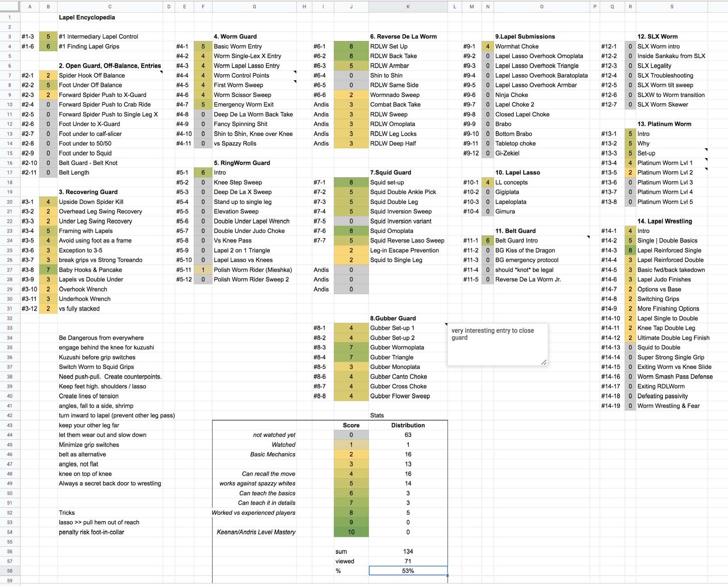Select the 'Lapel Encyclopedia' title cell
The image size is (728, 586).
(87, 17)
